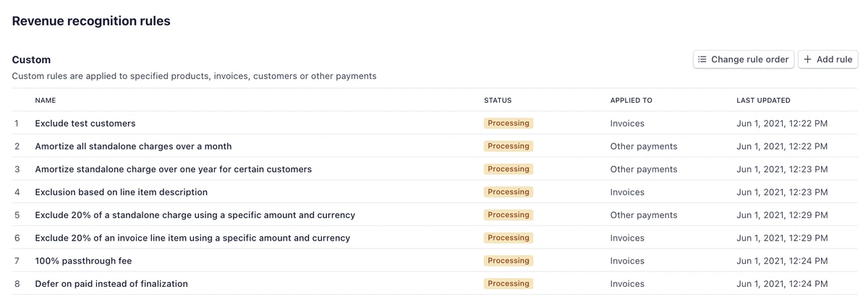The height and width of the screenshot is (305, 868).
Task: Select the Amortize standalone charge over one year rule
Action: click(173, 170)
